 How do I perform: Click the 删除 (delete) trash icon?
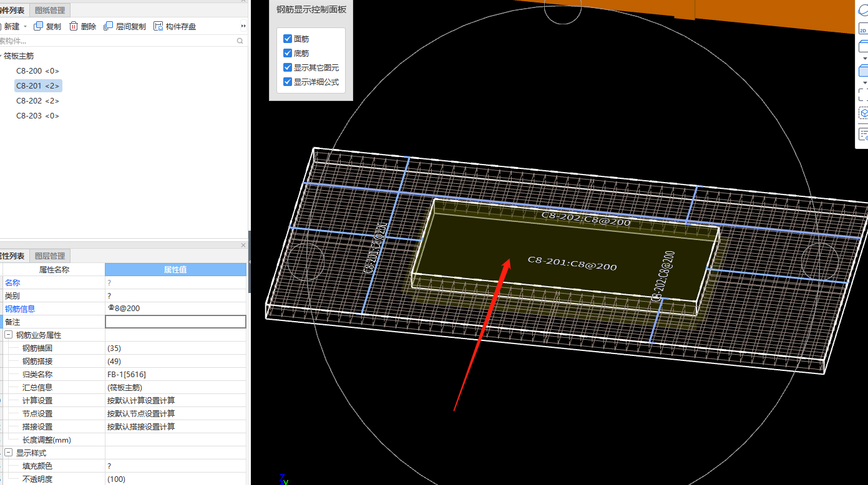tap(74, 26)
